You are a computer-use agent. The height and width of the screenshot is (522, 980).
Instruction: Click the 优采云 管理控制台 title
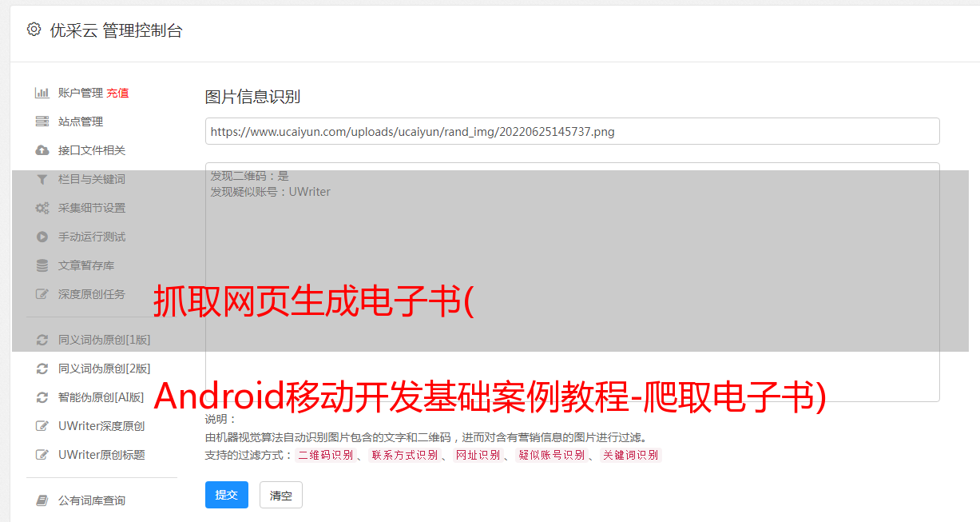[x=116, y=30]
